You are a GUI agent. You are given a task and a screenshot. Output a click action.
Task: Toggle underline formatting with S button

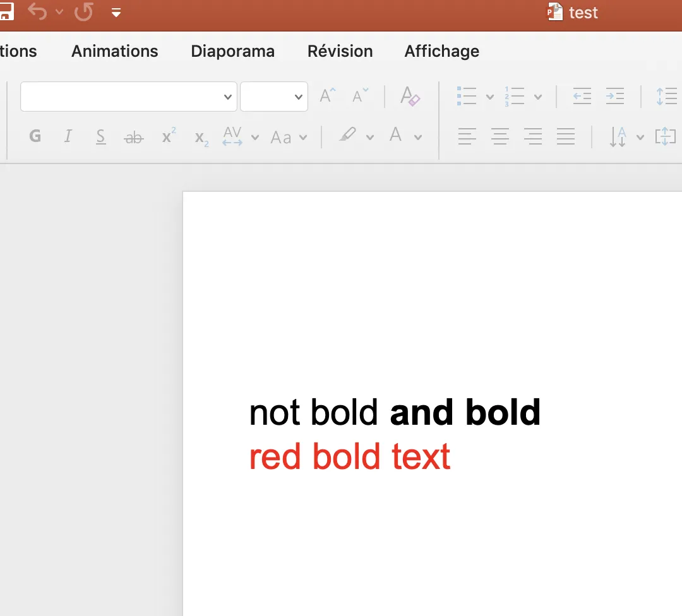tap(101, 136)
